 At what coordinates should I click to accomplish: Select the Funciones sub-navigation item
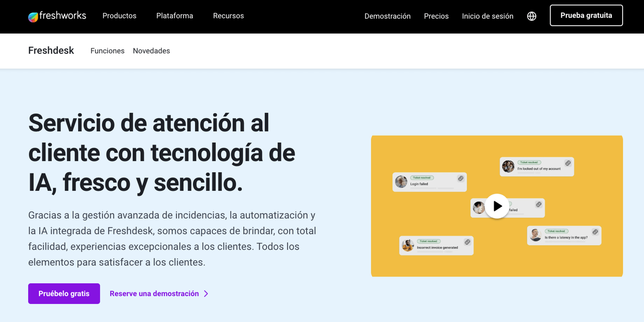107,51
